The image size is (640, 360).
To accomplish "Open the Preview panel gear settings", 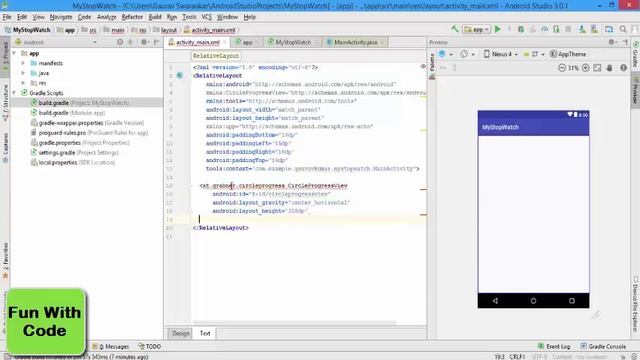I will (x=612, y=42).
